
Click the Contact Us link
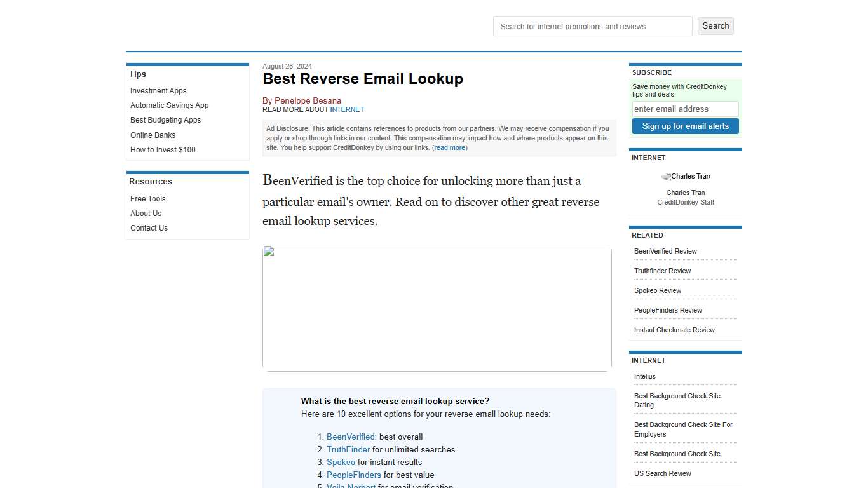(149, 227)
